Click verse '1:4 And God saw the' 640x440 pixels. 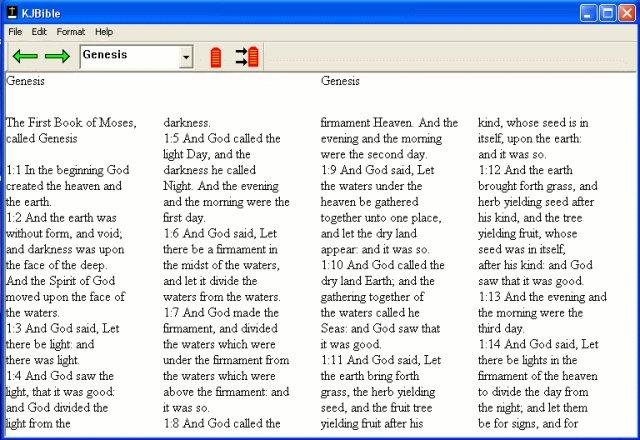(60, 376)
